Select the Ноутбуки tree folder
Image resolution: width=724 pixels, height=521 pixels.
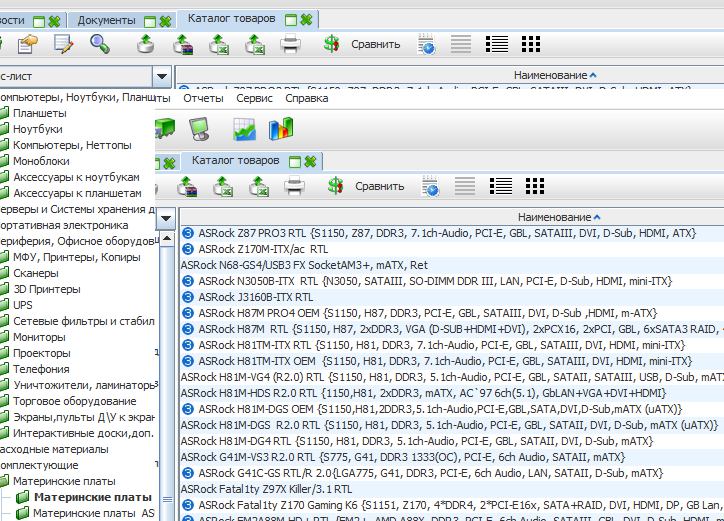click(x=37, y=129)
